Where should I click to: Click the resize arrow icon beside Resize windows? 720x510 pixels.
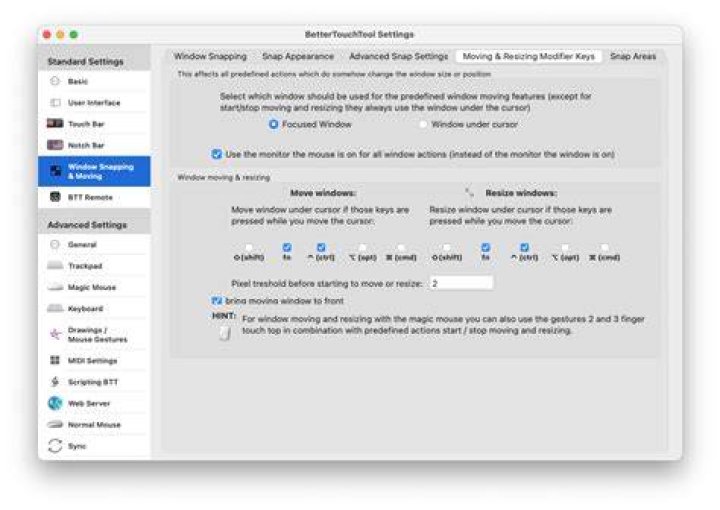click(469, 192)
